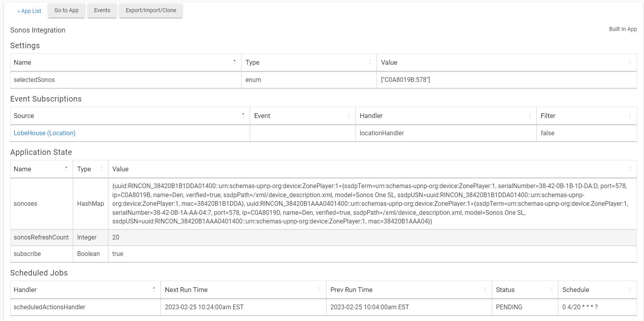Click the Scheduled Jobs heading
This screenshot has height=321, width=644.
(x=39, y=273)
